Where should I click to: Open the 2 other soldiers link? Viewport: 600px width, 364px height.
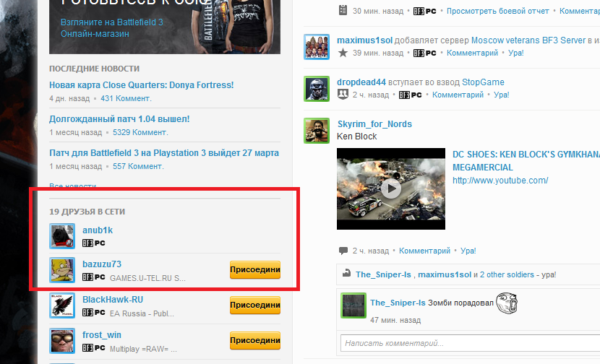point(507,274)
